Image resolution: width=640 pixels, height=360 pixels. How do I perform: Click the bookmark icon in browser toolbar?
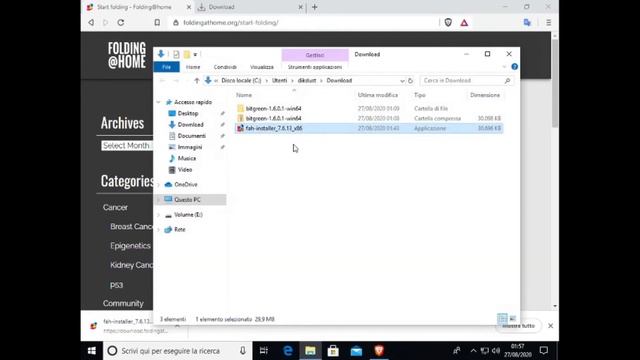[x=157, y=22]
